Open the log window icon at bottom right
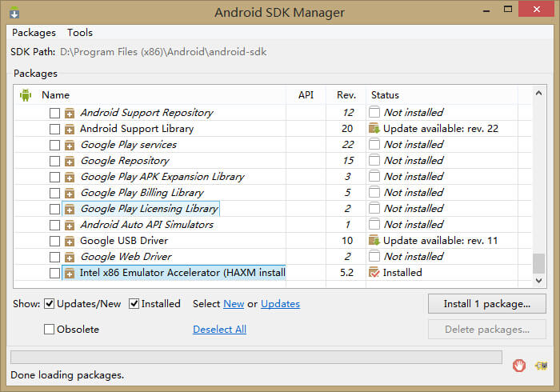 (541, 366)
